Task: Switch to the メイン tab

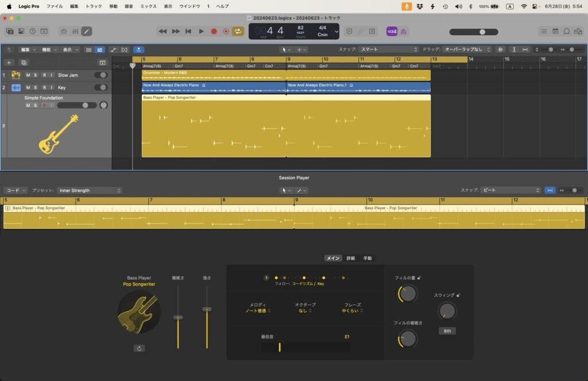Action: click(x=333, y=258)
